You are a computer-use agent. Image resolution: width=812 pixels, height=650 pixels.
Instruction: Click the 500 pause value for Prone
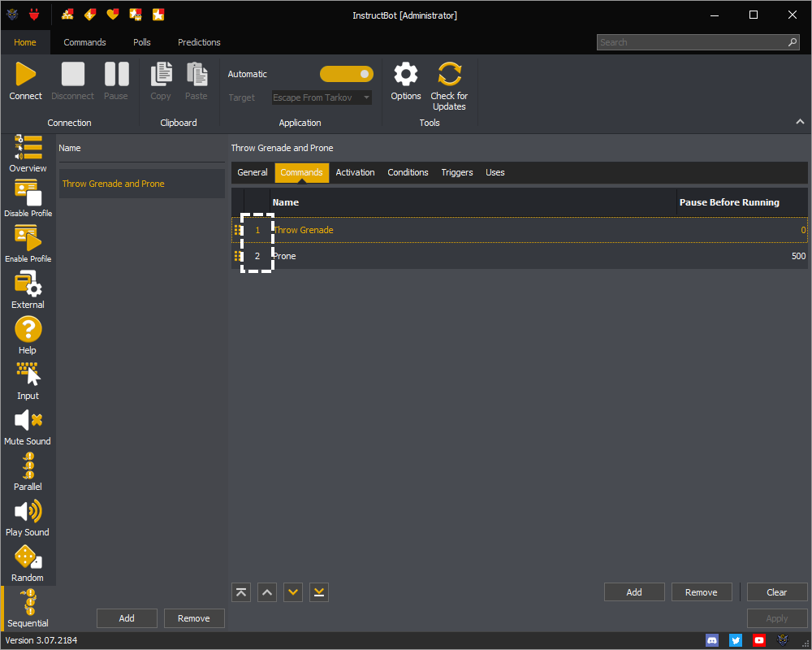pos(798,256)
